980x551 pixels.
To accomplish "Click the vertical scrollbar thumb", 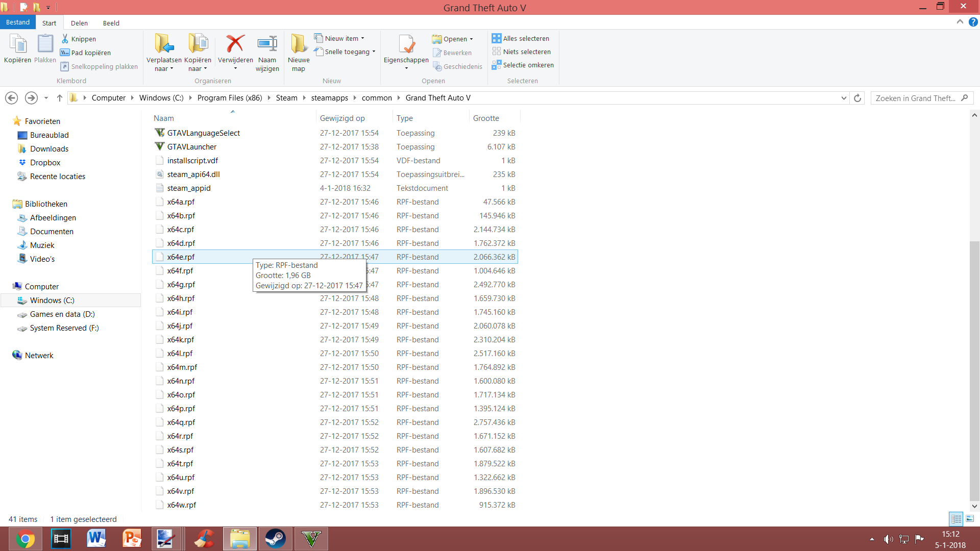I will pos(974,370).
